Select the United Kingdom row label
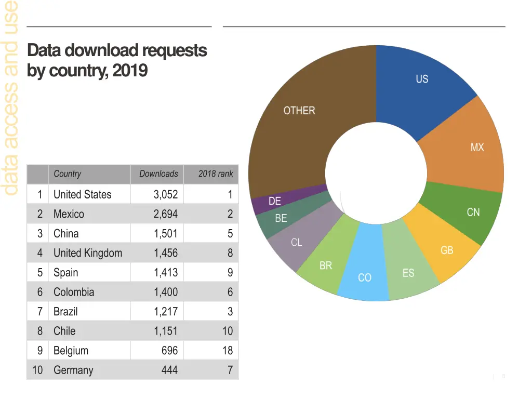 click(x=88, y=253)
